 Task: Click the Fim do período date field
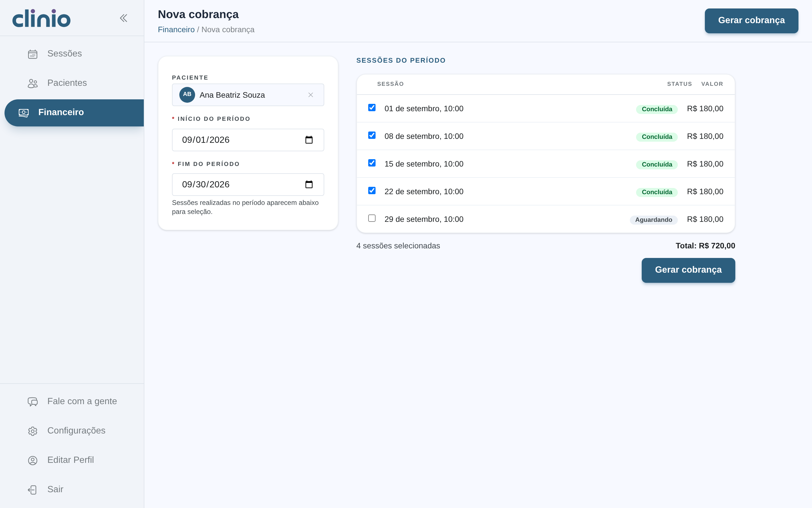point(248,185)
